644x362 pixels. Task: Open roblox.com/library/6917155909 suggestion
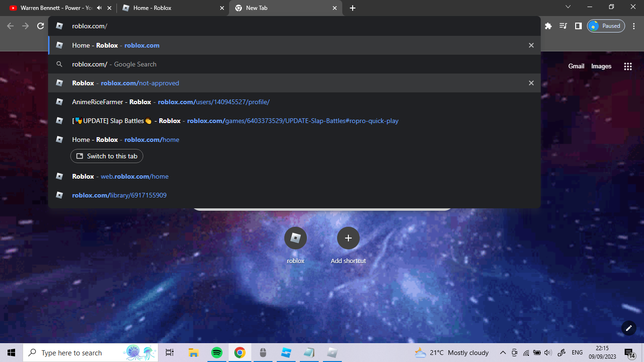[294, 195]
